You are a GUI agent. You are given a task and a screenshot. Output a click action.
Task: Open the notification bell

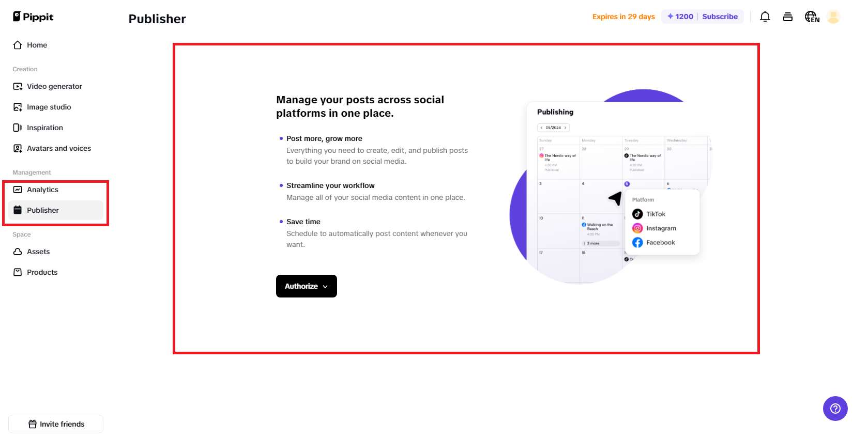(765, 17)
